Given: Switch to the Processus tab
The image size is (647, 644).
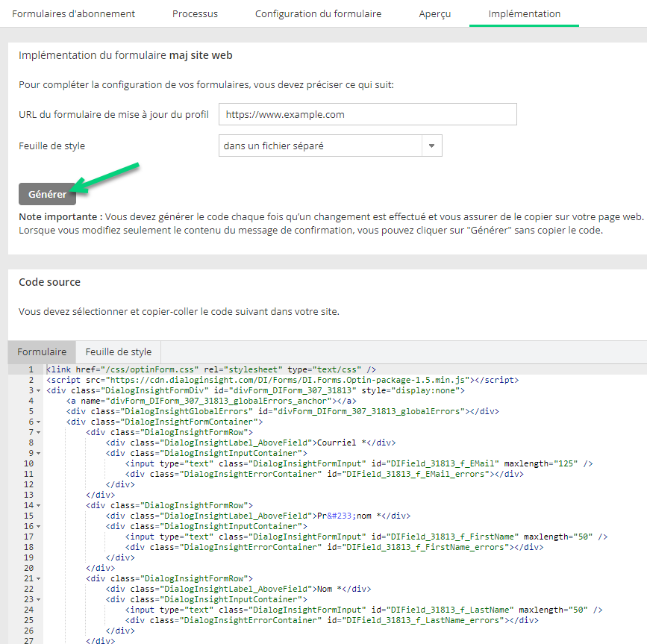Looking at the screenshot, I should (x=195, y=13).
